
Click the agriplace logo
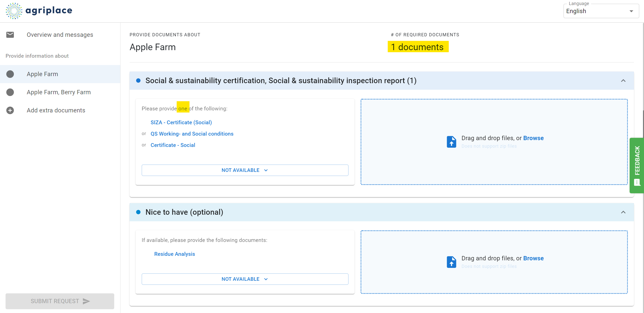point(39,11)
